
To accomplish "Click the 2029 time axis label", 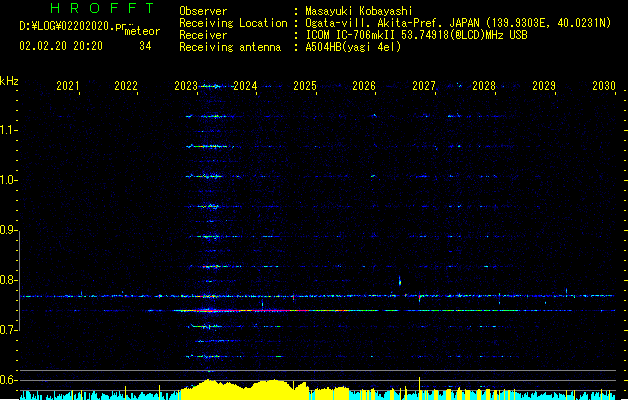I will [544, 86].
